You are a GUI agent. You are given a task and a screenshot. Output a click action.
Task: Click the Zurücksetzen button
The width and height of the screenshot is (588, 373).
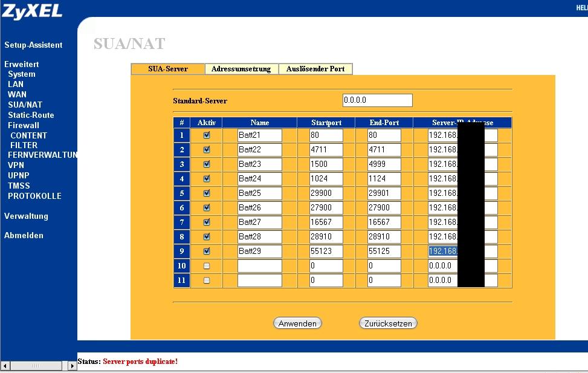pyautogui.click(x=388, y=323)
